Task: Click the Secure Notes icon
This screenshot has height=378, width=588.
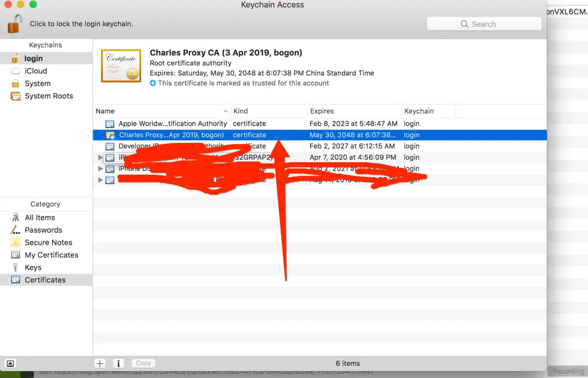Action: (x=16, y=243)
